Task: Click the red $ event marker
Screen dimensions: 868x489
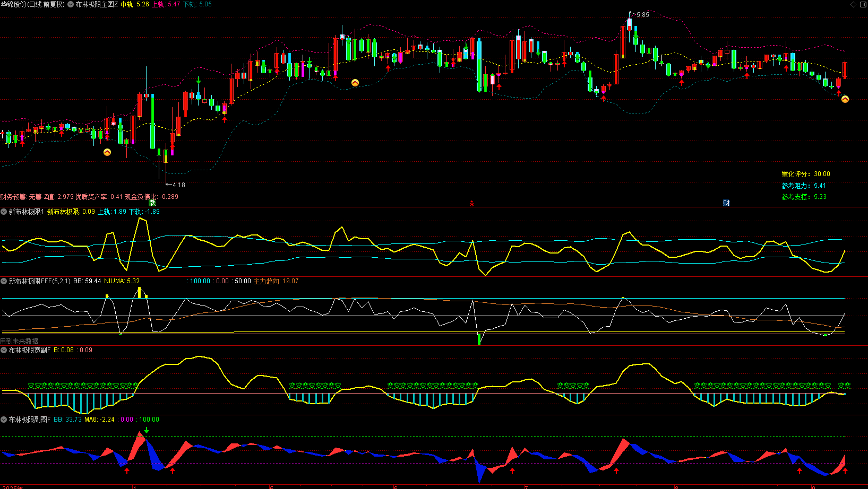Action: [471, 204]
